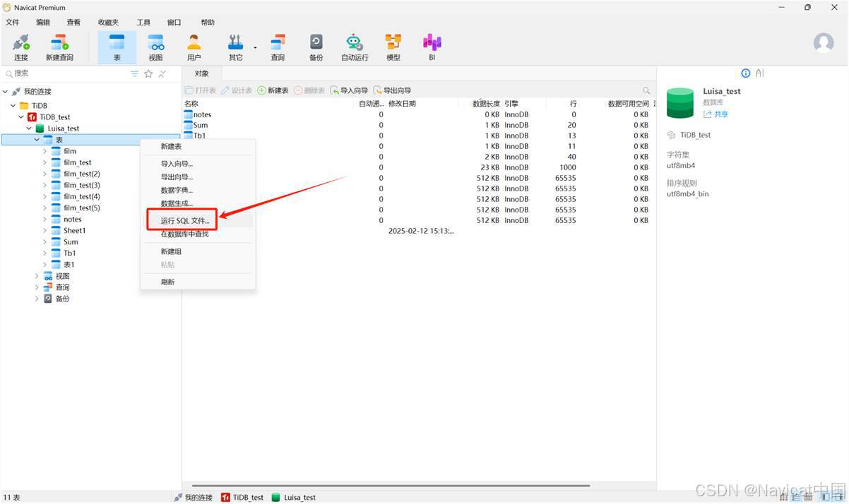
Task: Click the 模型 (Model) toolbar icon
Action: 393,47
